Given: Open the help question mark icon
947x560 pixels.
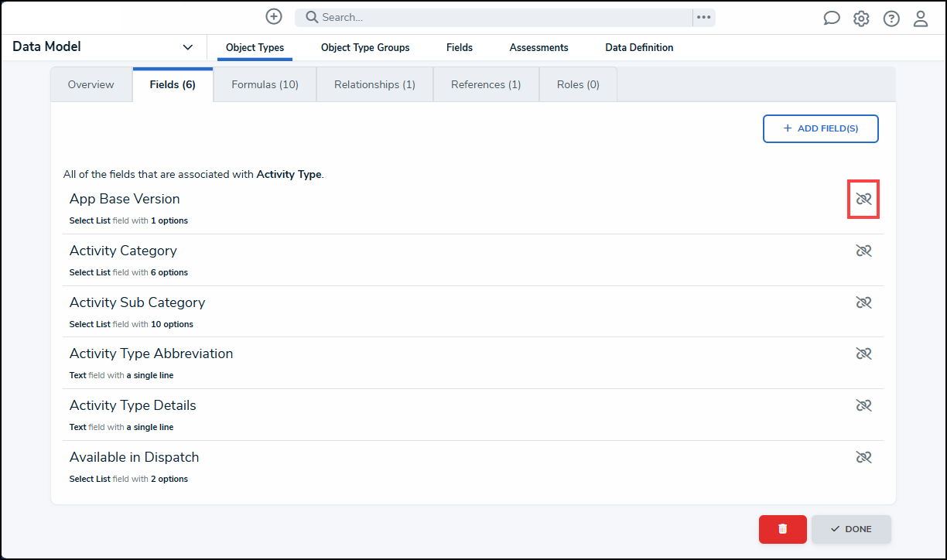Looking at the screenshot, I should 891,19.
